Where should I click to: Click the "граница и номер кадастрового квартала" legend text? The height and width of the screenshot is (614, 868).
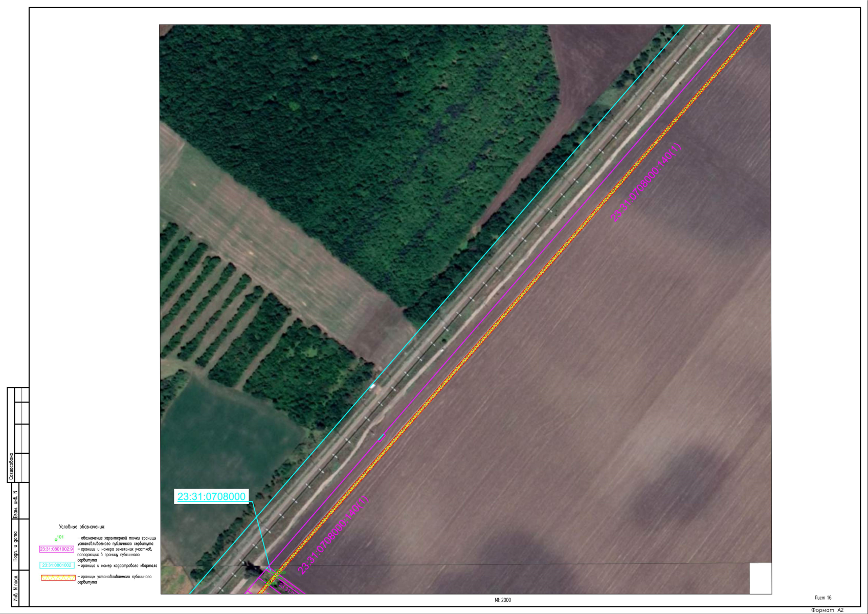point(117,566)
